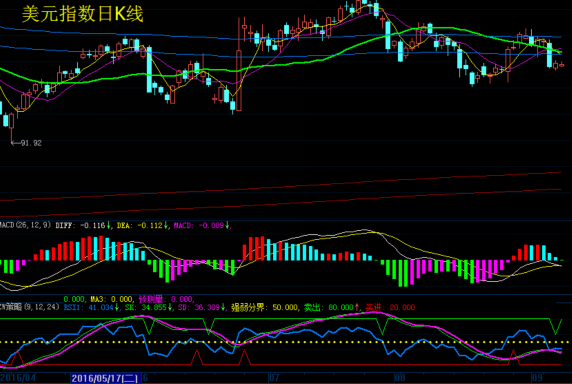Select the highlighted 2016/05/17(二) date marker
Image resolution: width=572 pixels, height=384 pixels.
(x=105, y=378)
